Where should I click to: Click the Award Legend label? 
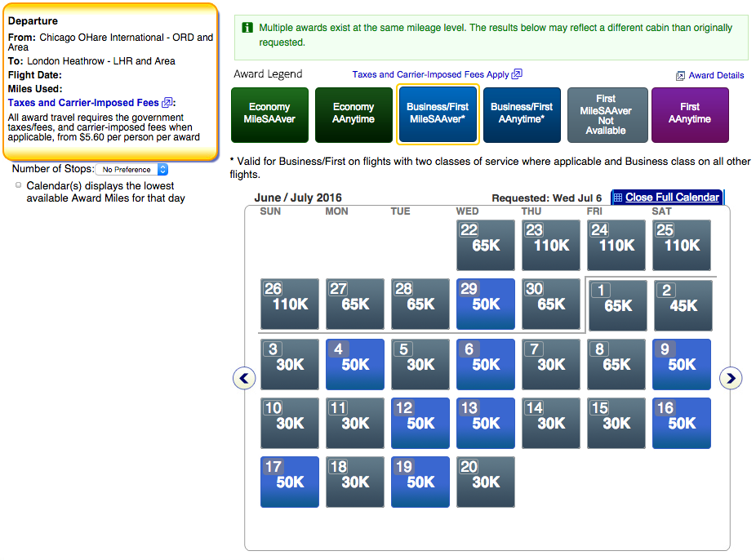(268, 73)
